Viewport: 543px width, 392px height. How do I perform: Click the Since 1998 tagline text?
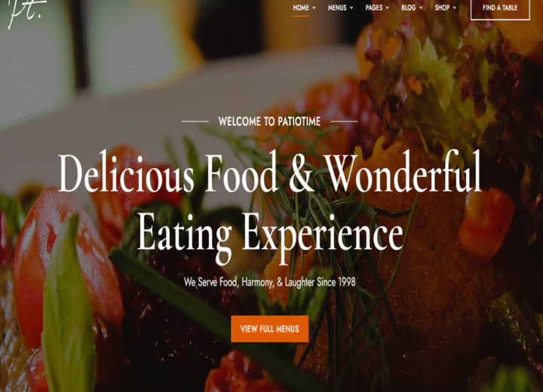(336, 282)
